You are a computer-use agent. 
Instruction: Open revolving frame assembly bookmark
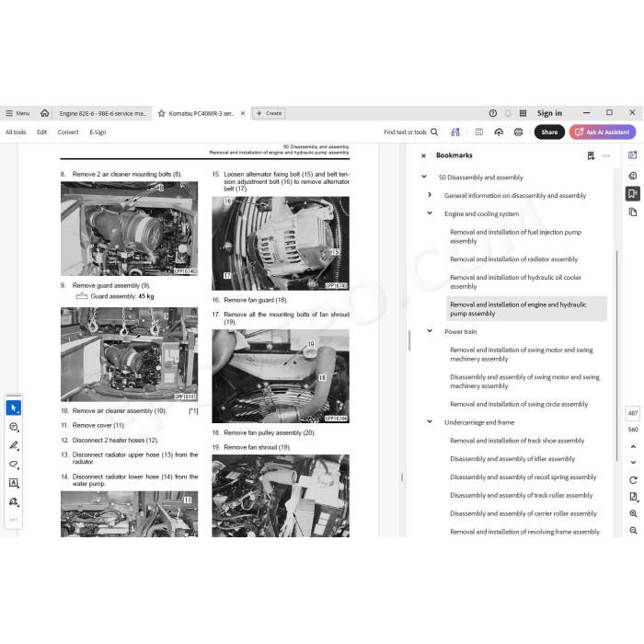(524, 532)
